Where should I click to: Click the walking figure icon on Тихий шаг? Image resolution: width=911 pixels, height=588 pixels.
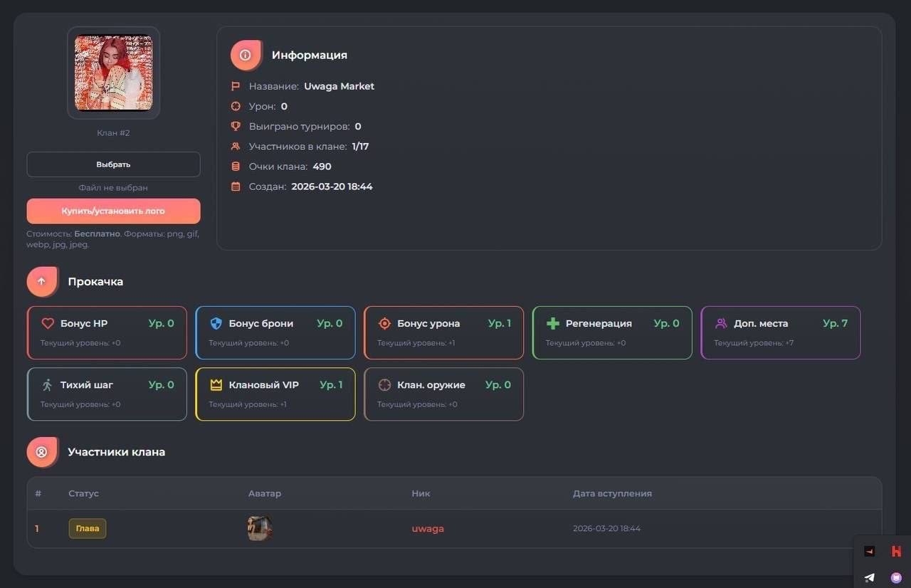[x=48, y=384]
